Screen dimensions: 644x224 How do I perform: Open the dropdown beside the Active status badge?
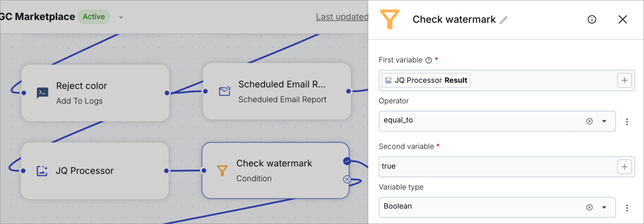(x=121, y=17)
